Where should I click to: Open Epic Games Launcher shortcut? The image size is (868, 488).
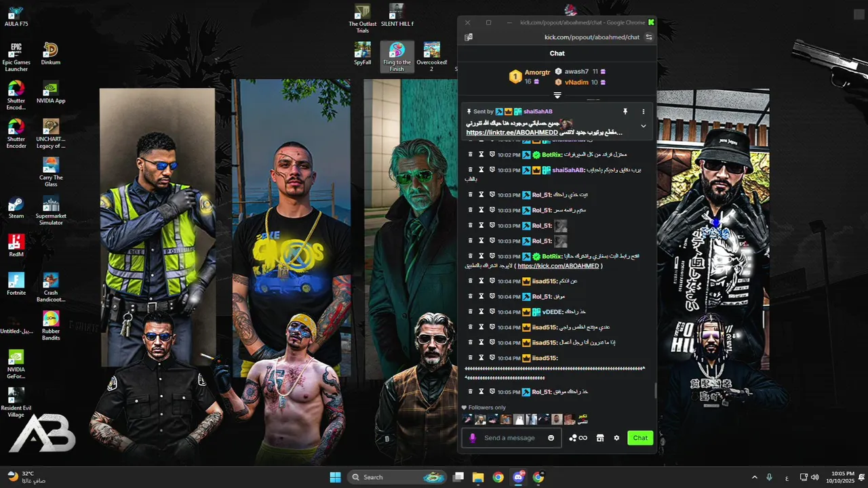16,58
